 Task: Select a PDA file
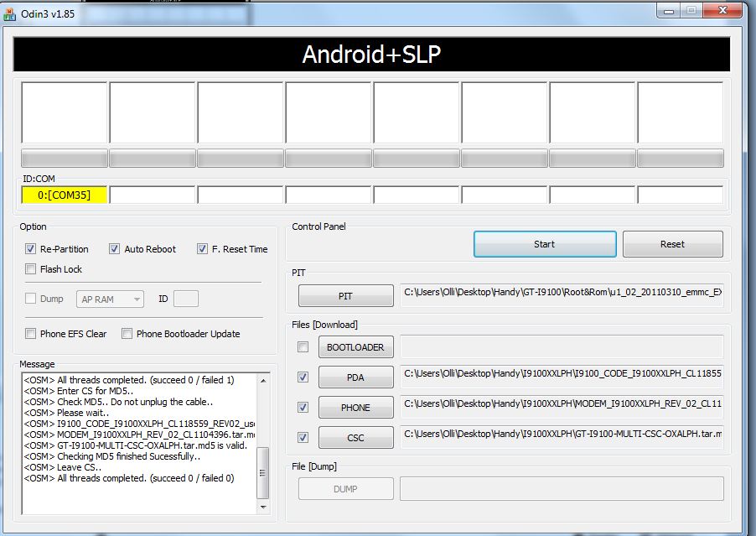pos(356,377)
